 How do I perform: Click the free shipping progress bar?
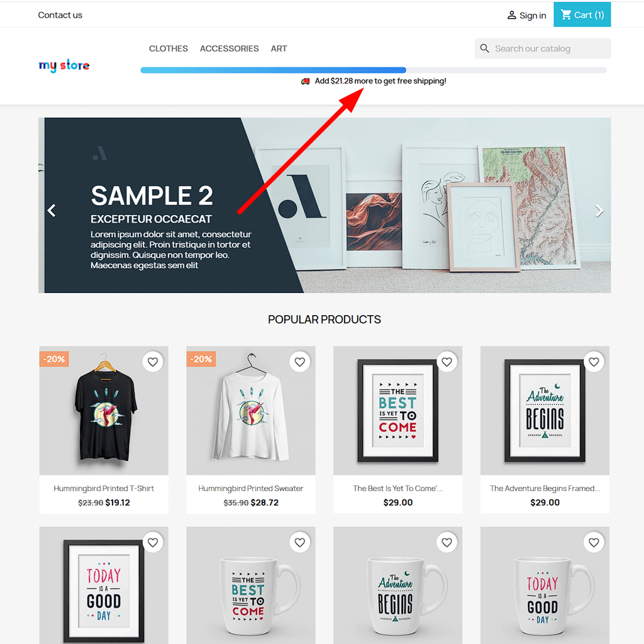(x=374, y=70)
